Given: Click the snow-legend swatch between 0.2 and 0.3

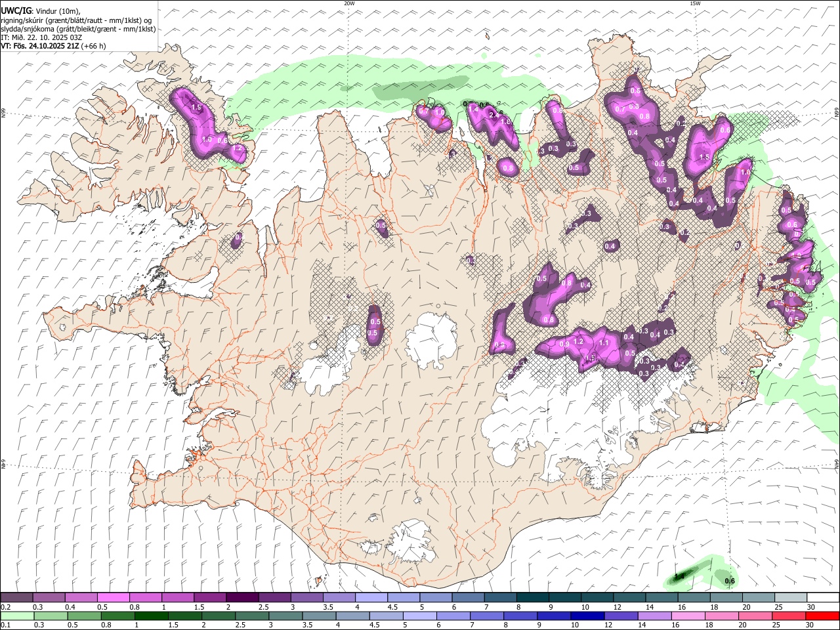Looking at the screenshot, I should [16, 598].
